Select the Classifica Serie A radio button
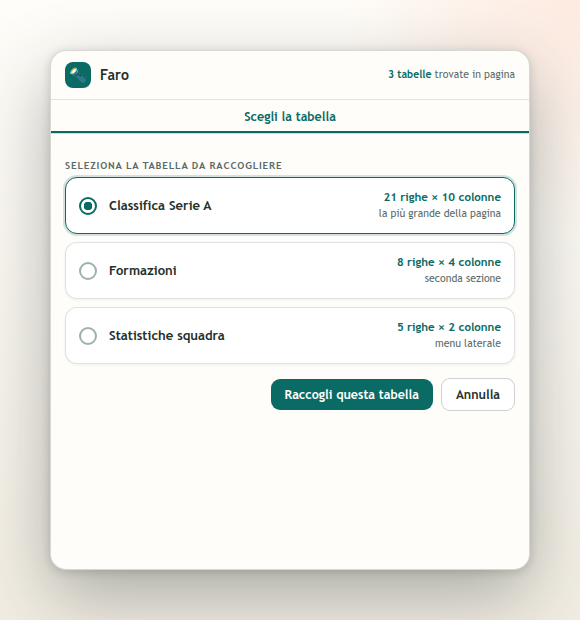Image resolution: width=580 pixels, height=620 pixels. 88,206
